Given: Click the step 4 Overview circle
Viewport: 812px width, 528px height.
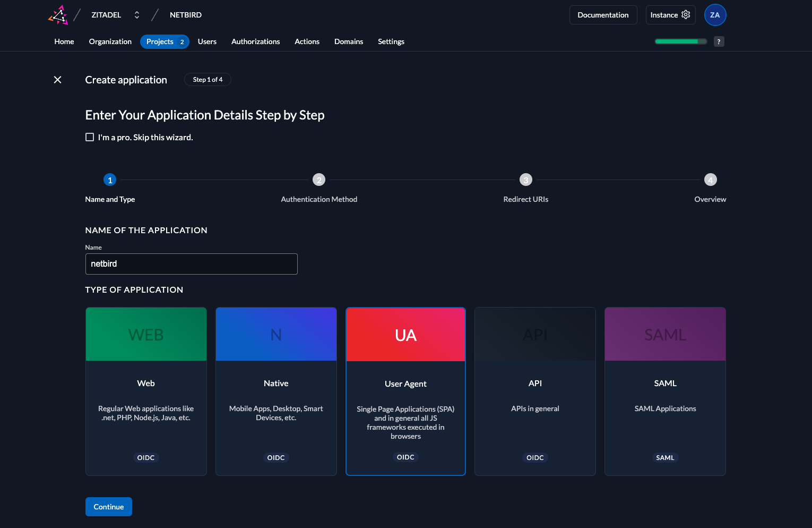Looking at the screenshot, I should [x=710, y=180].
